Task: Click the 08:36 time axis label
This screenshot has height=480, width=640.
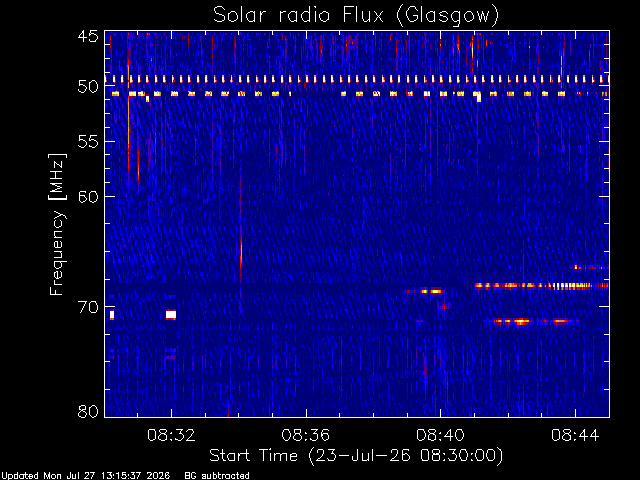Action: (x=306, y=435)
